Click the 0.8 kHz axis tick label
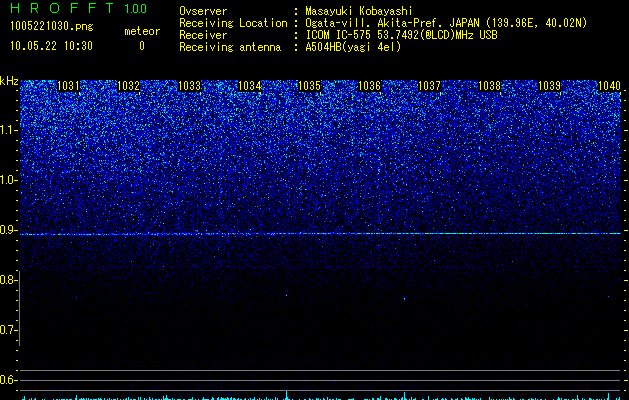Image resolution: width=629 pixels, height=400 pixels. coord(8,280)
